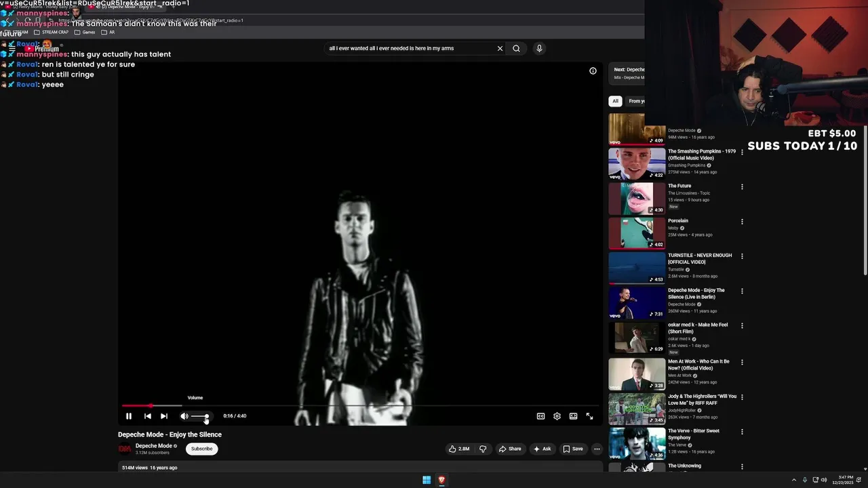The image size is (868, 488).
Task: Dislike the video
Action: click(483, 449)
